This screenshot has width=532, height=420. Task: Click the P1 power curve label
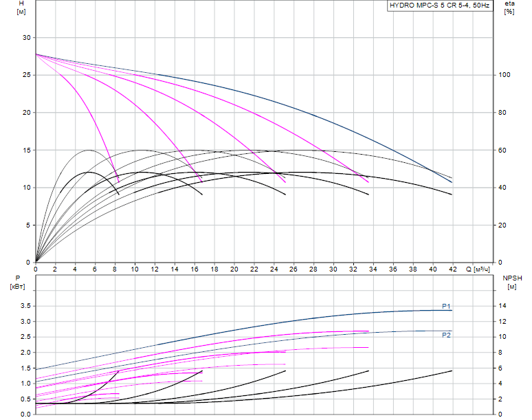point(446,306)
